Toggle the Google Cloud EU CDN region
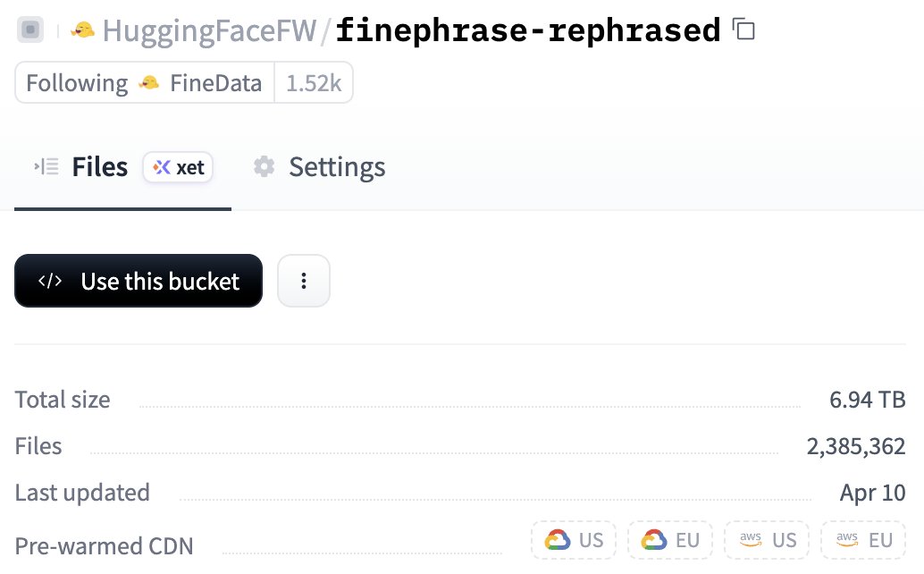This screenshot has height=574, width=924. (670, 540)
